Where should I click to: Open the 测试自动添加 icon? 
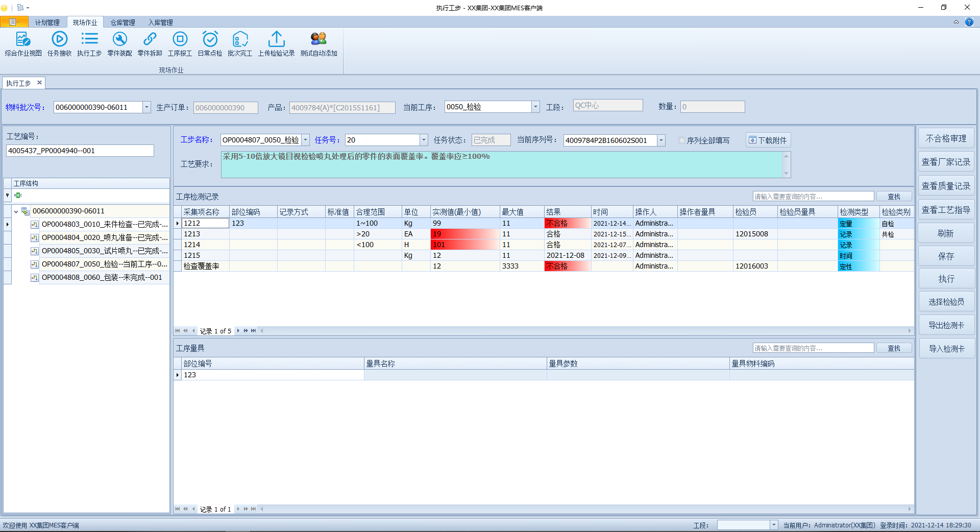click(x=318, y=43)
